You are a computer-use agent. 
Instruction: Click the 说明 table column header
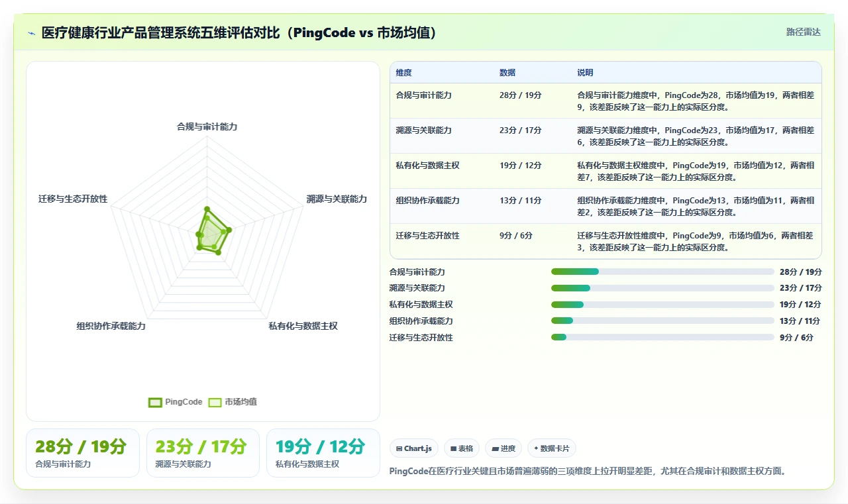pyautogui.click(x=585, y=73)
